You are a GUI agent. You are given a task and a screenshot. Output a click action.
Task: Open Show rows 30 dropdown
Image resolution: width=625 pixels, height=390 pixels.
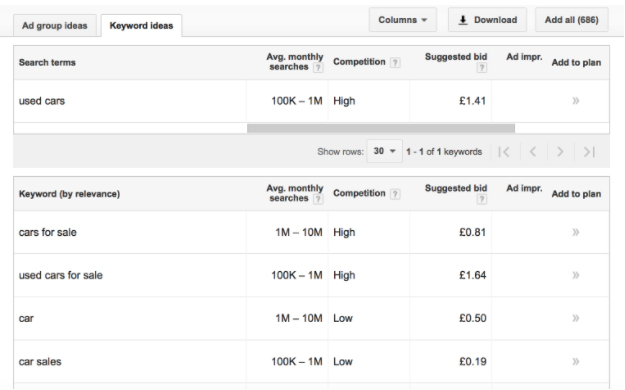384,151
